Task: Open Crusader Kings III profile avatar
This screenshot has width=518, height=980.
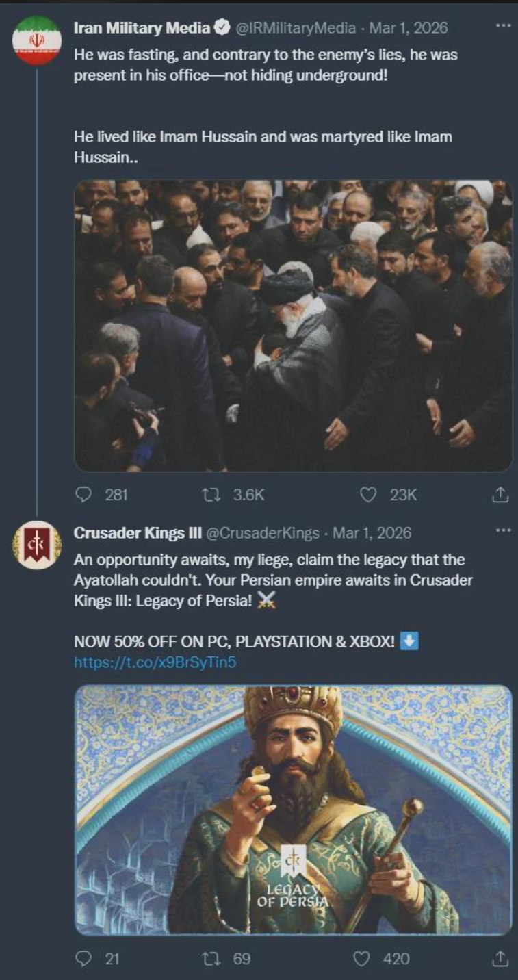Action: click(37, 545)
